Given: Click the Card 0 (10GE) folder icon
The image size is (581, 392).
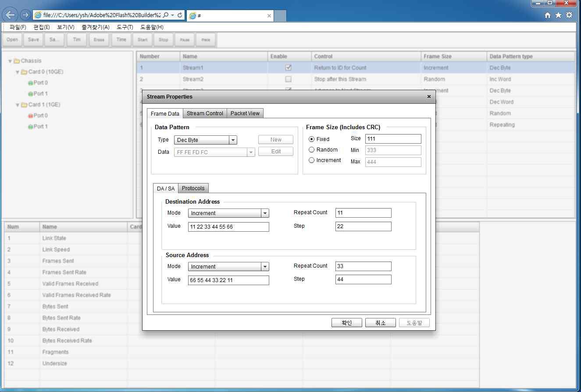Looking at the screenshot, I should point(24,72).
